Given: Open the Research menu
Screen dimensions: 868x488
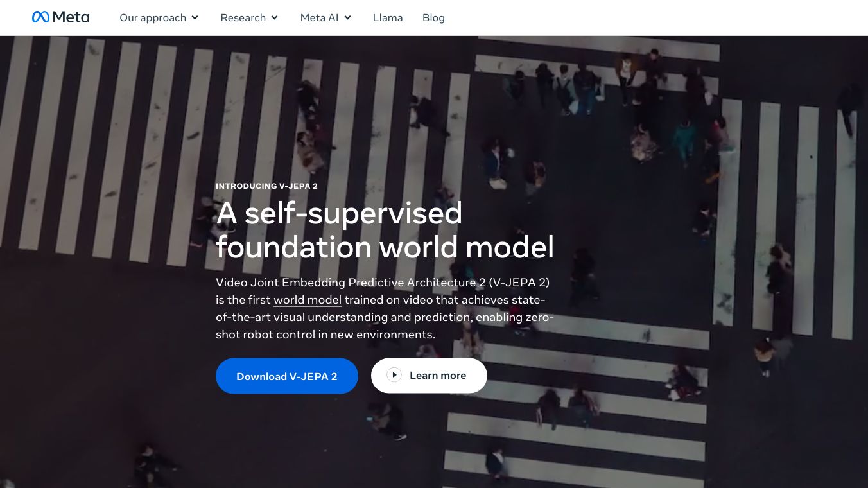Looking at the screenshot, I should [x=250, y=18].
